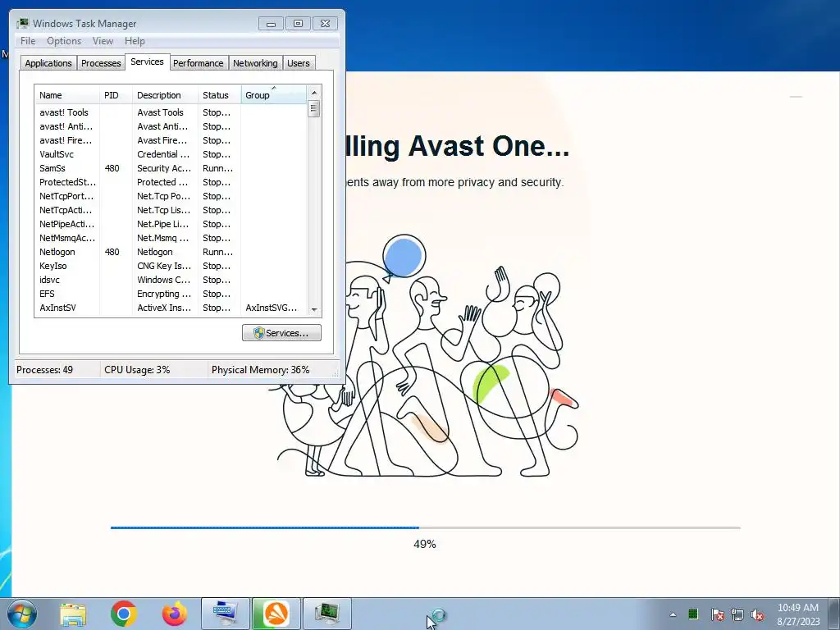Switch to the Performance tab
Screen dimensions: 840x630
click(199, 62)
